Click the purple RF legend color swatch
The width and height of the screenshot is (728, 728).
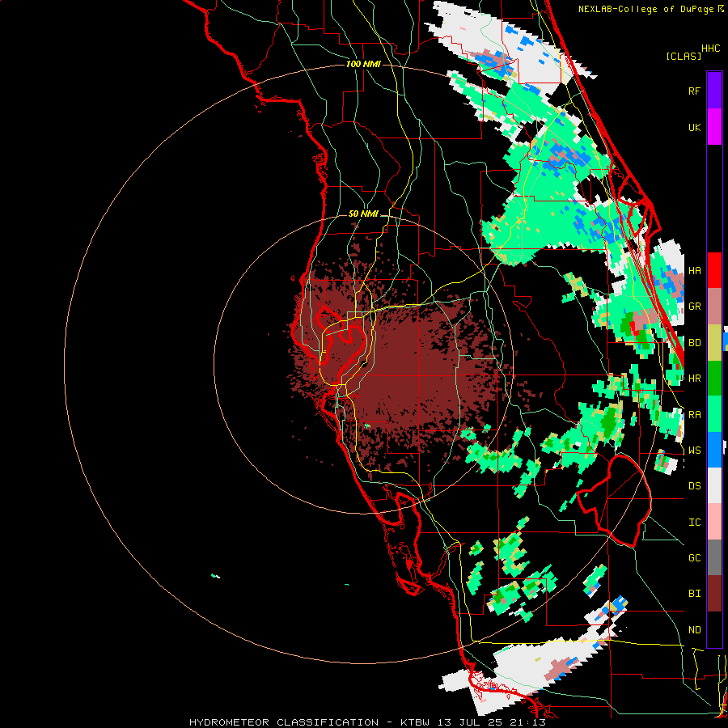(714, 91)
